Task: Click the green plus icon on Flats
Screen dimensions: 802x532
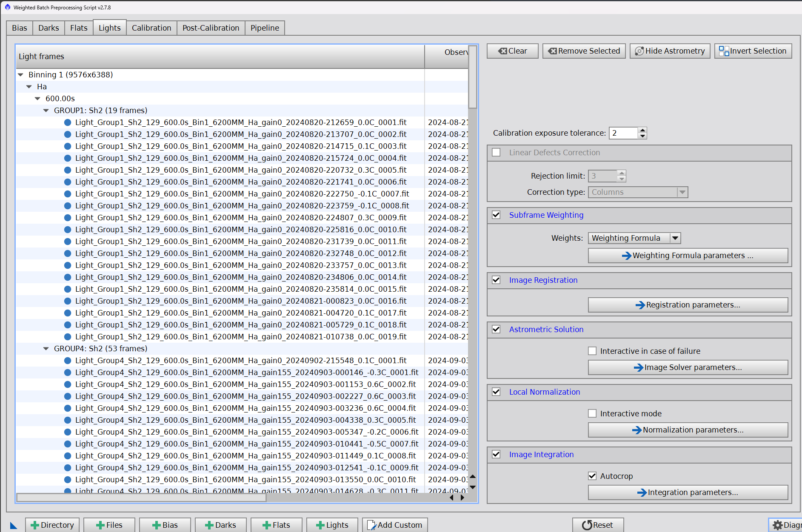Action: pyautogui.click(x=267, y=525)
